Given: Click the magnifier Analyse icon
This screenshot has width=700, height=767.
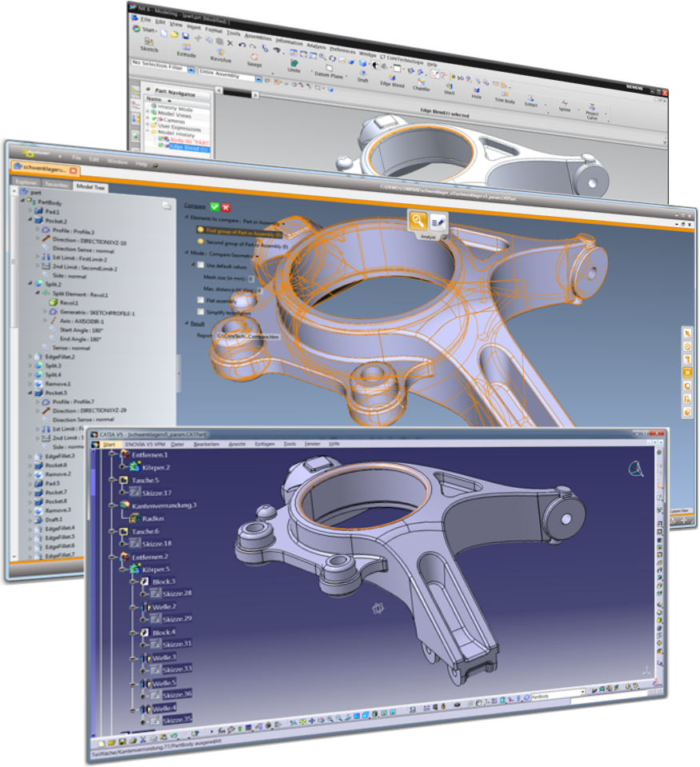Looking at the screenshot, I should (418, 221).
